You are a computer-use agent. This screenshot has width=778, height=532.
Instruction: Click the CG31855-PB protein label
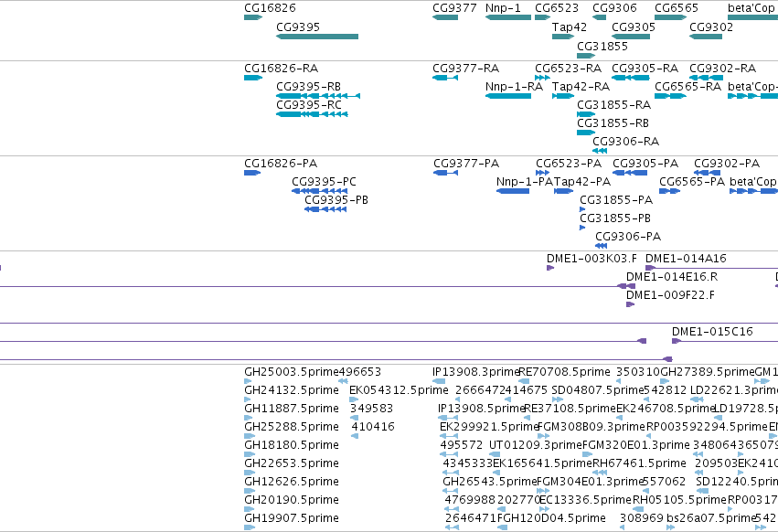(x=615, y=218)
